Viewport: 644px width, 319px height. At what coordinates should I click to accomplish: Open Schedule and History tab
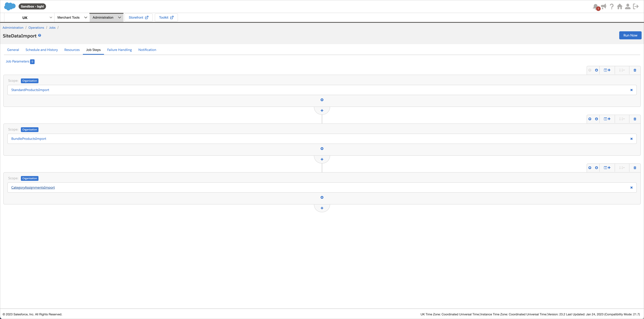41,50
